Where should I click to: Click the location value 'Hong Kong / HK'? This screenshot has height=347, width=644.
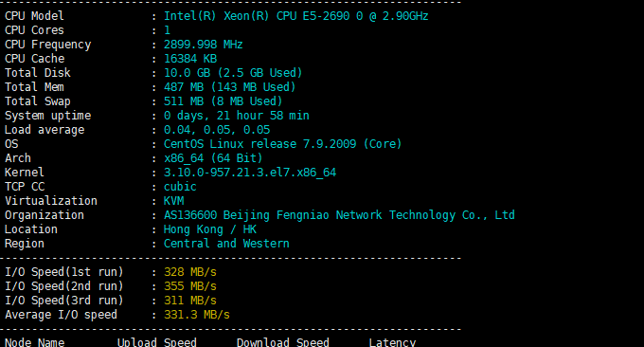click(x=210, y=229)
